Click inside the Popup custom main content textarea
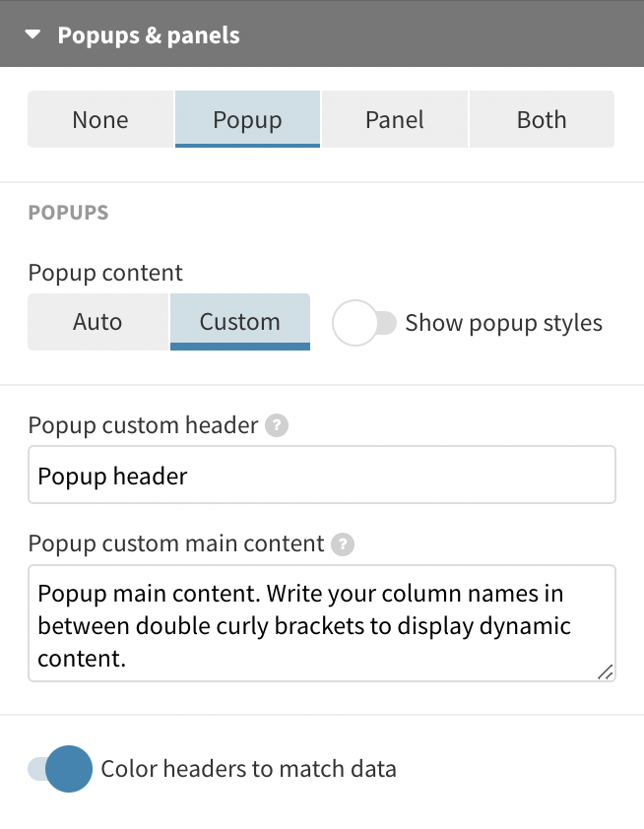The width and height of the screenshot is (644, 829). tap(322, 623)
